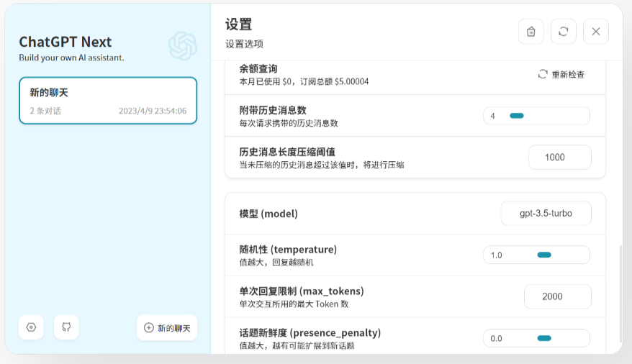Screen dimensions: 632x364
Task: Focus the max_tokens field showing 2000
Action: (x=557, y=296)
